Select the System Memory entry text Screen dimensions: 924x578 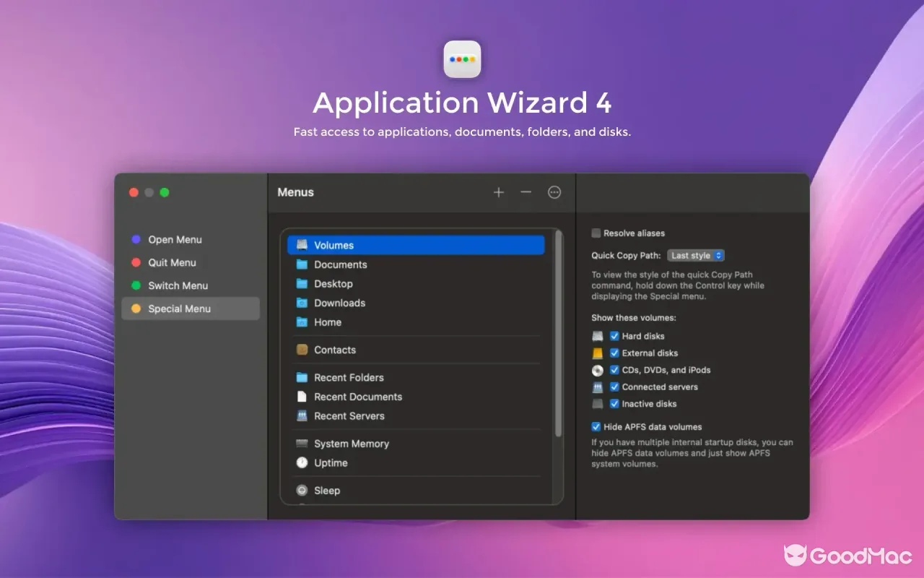352,444
